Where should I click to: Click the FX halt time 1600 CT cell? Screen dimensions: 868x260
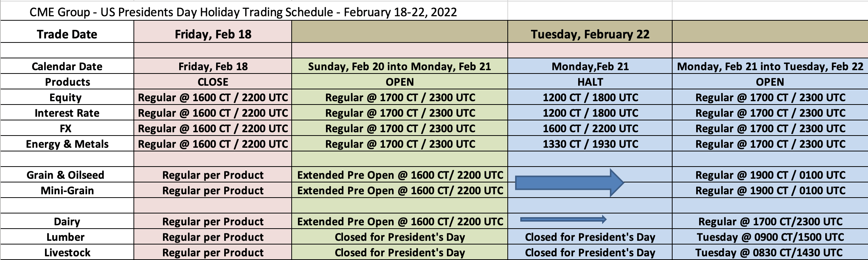pyautogui.click(x=590, y=128)
